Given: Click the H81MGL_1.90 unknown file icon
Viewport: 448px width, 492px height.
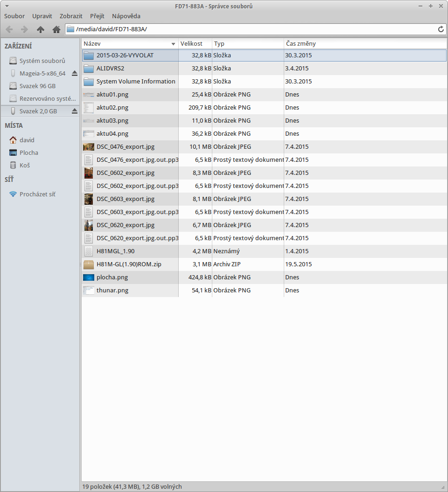Looking at the screenshot, I should tap(89, 251).
